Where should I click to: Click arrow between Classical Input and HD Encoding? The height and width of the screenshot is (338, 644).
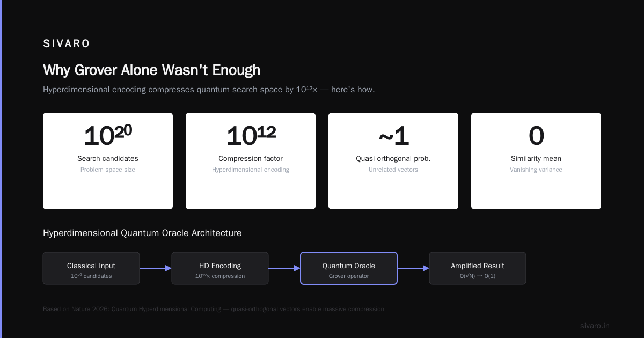coord(156,268)
